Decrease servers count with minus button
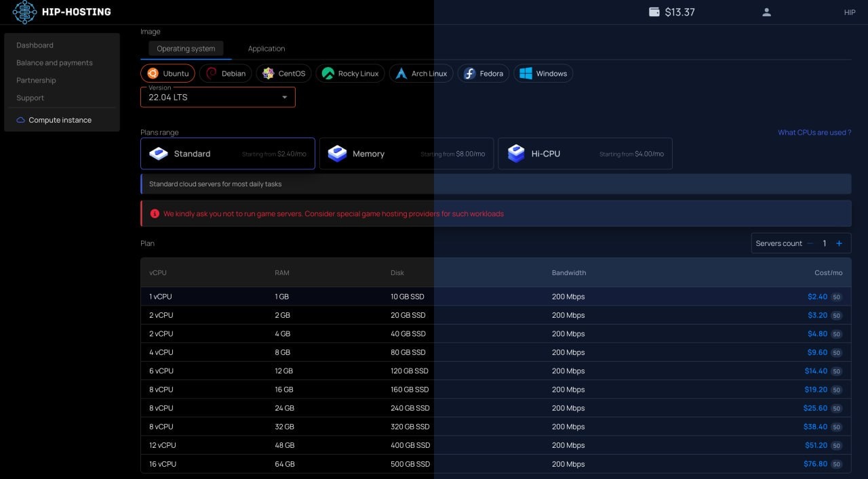This screenshot has height=479, width=868. click(810, 244)
